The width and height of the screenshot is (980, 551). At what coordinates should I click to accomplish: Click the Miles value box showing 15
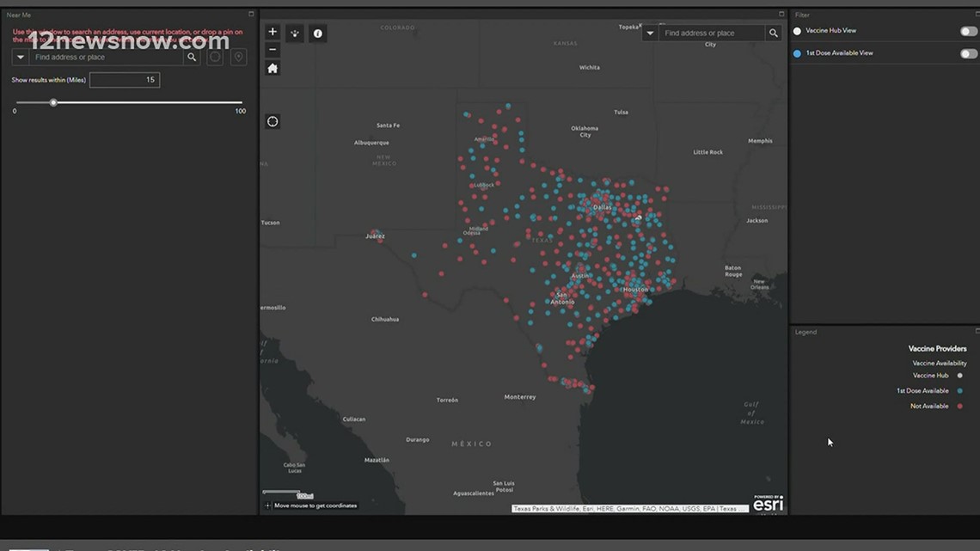coord(125,80)
